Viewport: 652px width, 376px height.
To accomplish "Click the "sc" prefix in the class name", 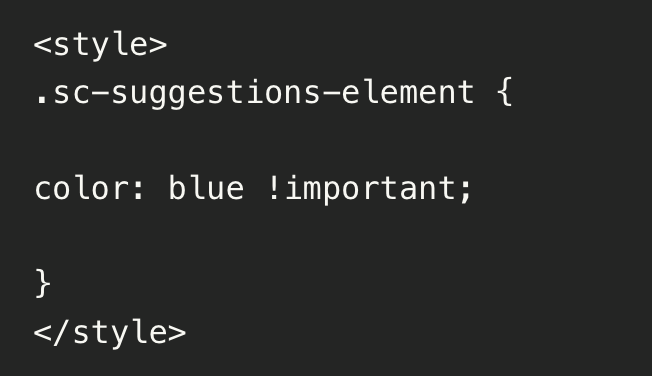I will [x=72, y=93].
